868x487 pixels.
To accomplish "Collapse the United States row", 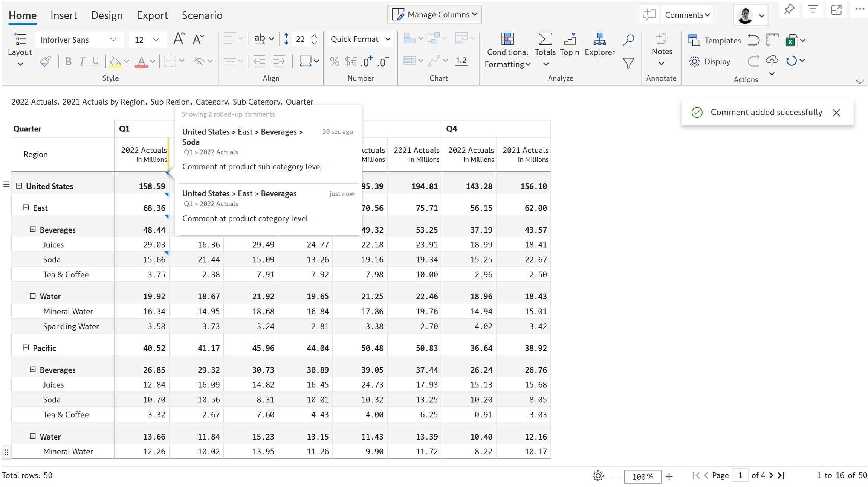I will (19, 186).
